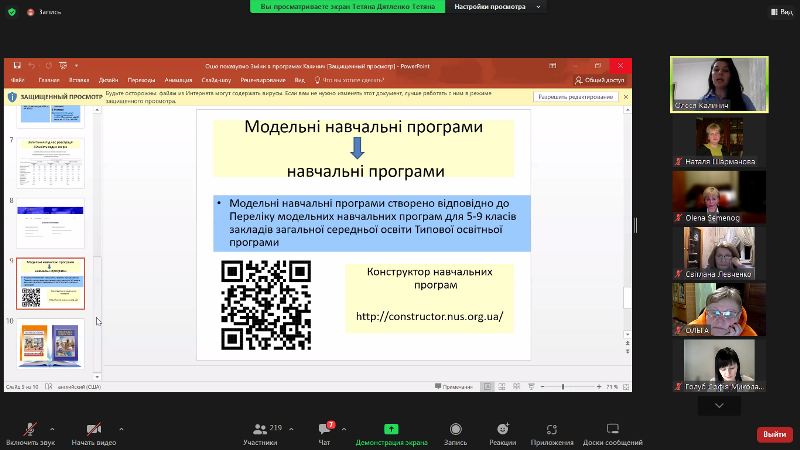This screenshot has height=450, width=800.
Task: Leave the meeting with red Выйти button
Action: point(774,434)
